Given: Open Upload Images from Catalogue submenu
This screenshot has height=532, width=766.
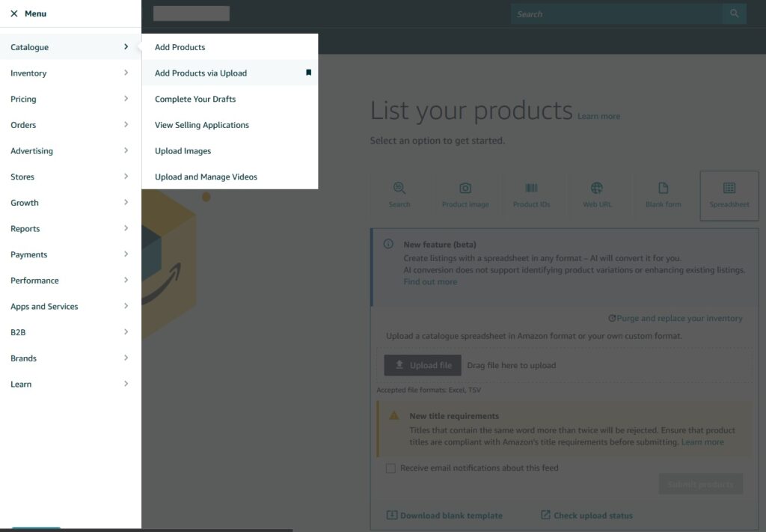Looking at the screenshot, I should [x=183, y=151].
